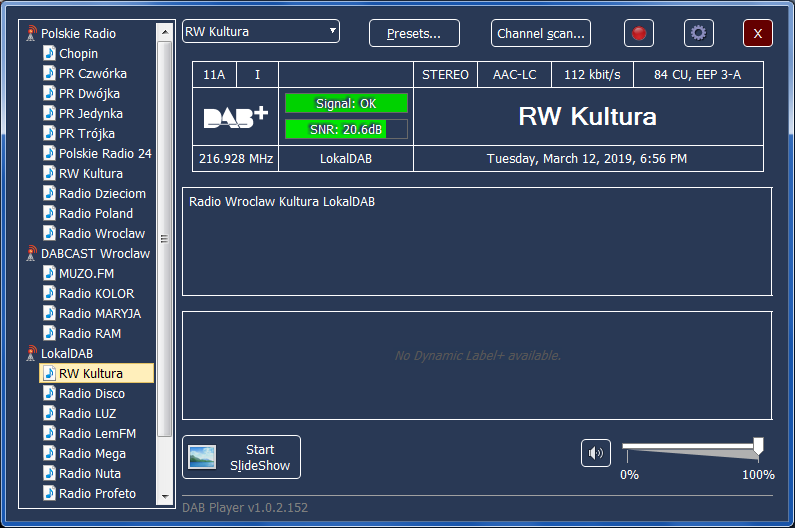Screen dimensions: 795x528
Task: Select PR Trójka station
Action: pyautogui.click(x=86, y=134)
